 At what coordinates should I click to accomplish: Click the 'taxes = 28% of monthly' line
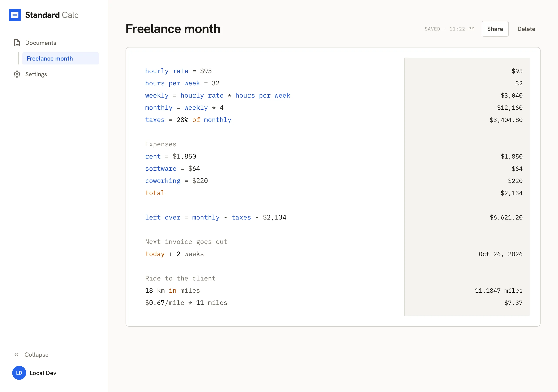click(188, 120)
